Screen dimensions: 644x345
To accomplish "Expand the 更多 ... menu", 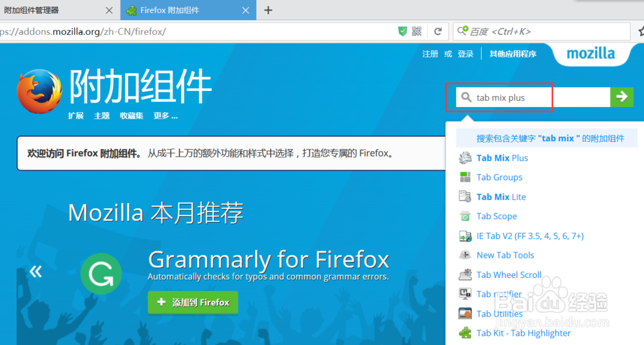I will 166,116.
